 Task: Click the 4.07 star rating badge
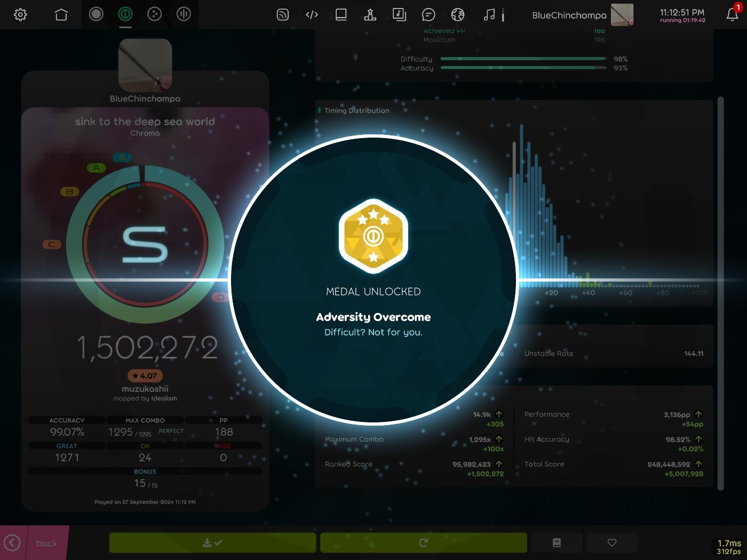point(145,376)
